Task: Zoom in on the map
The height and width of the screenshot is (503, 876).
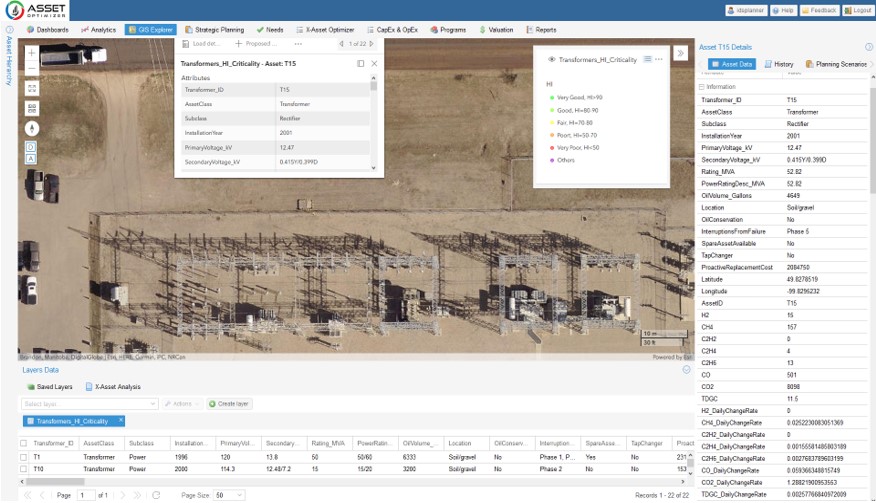Action: [x=32, y=52]
